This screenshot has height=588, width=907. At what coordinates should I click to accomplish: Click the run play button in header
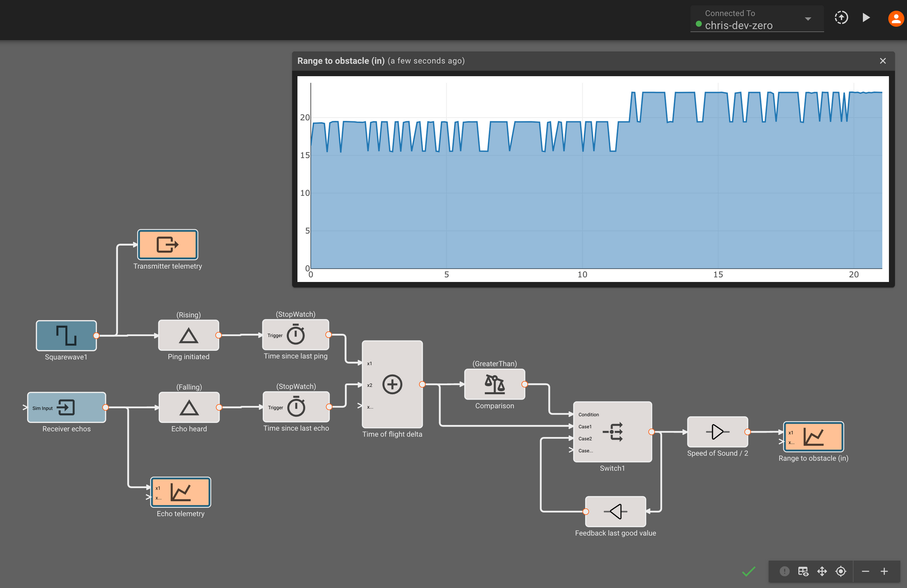pos(866,18)
